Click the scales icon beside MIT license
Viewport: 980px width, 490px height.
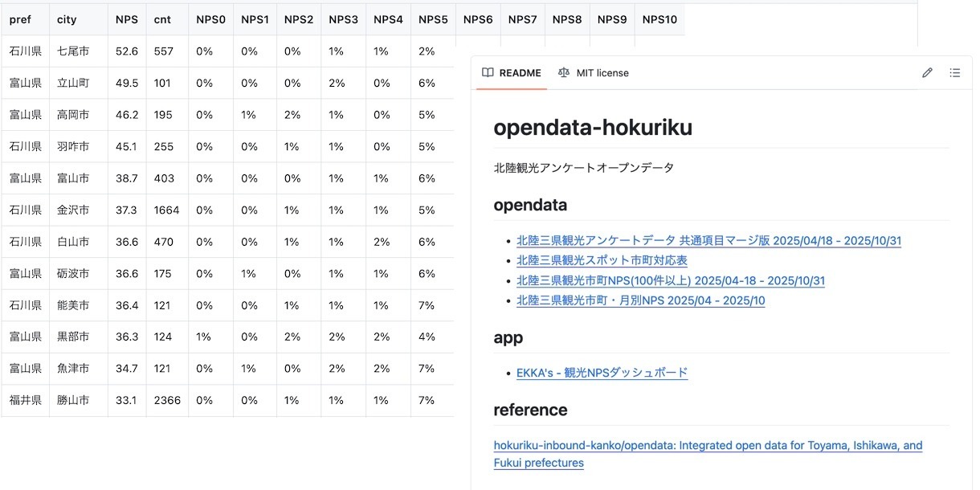point(564,73)
